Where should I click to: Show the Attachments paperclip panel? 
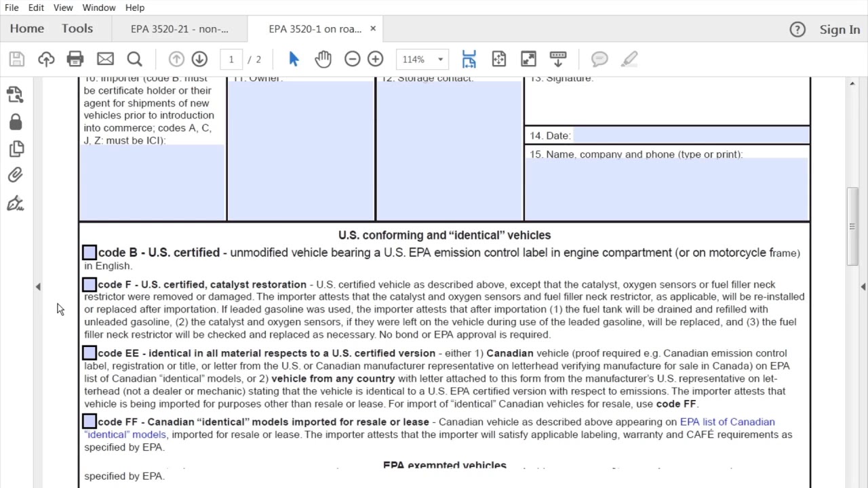click(15, 176)
